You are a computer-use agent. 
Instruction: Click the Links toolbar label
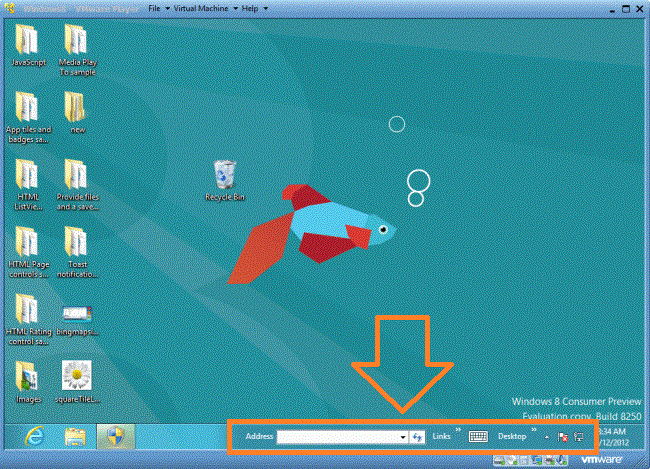(441, 436)
